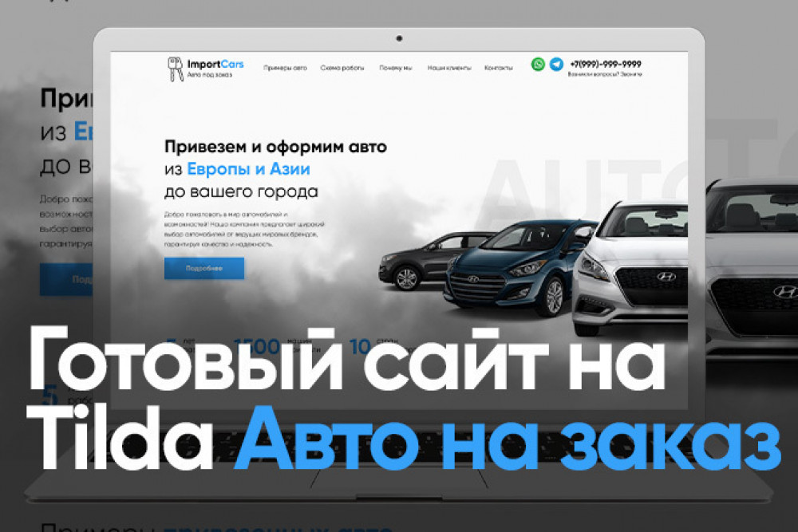
Task: Open the Telegram contact icon
Action: [x=556, y=64]
